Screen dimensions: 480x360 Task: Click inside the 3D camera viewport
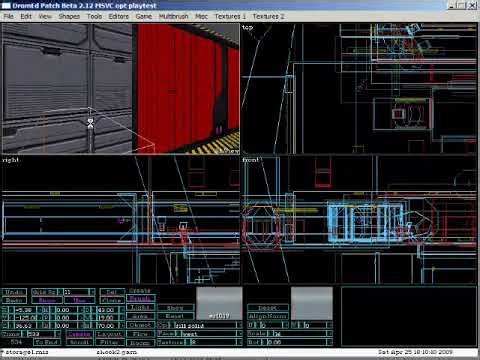(121, 88)
